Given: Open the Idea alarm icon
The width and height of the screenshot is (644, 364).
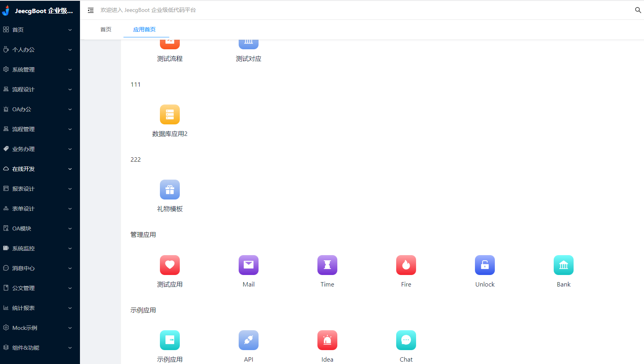Looking at the screenshot, I should [x=327, y=340].
